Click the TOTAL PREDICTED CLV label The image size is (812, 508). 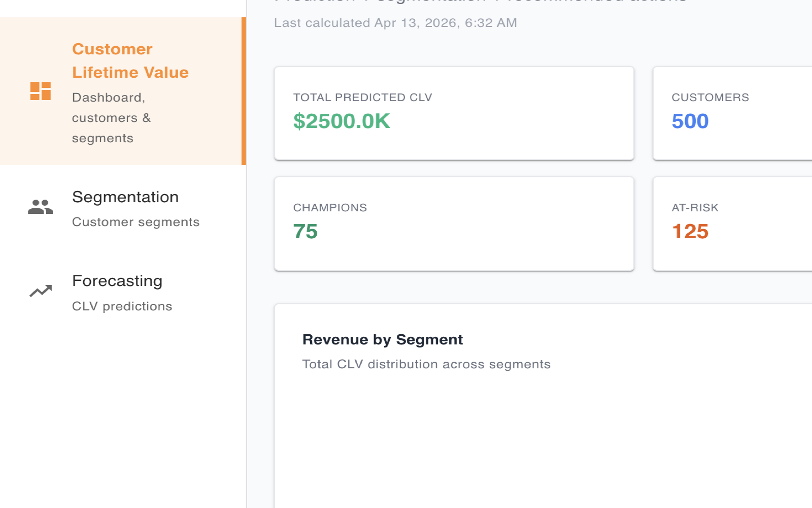[x=362, y=98]
